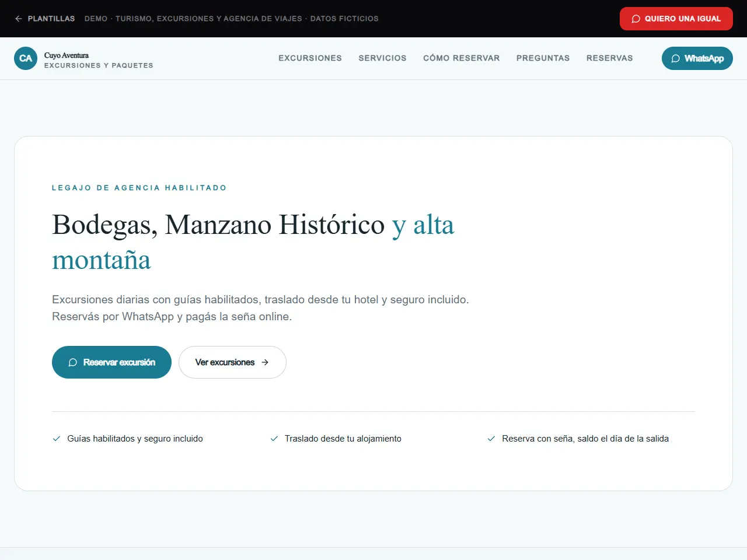
Task: Click Reservar excursión button
Action: tap(111, 362)
